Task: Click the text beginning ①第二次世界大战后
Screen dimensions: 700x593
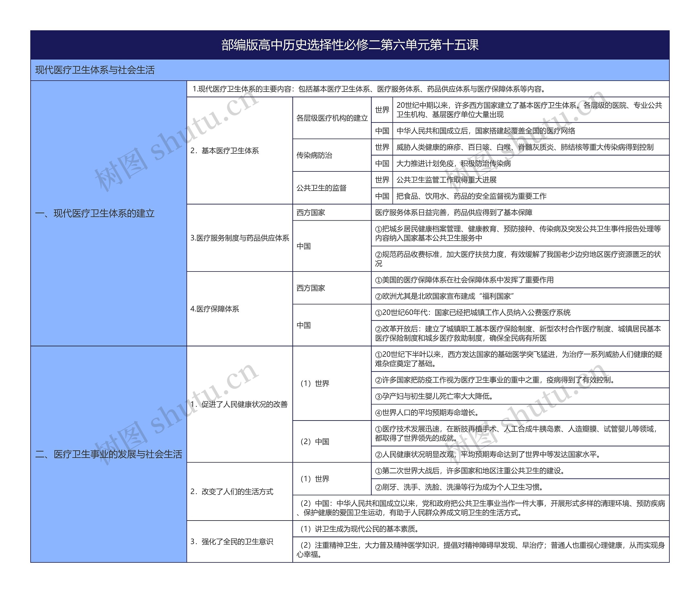Action: tap(470, 471)
